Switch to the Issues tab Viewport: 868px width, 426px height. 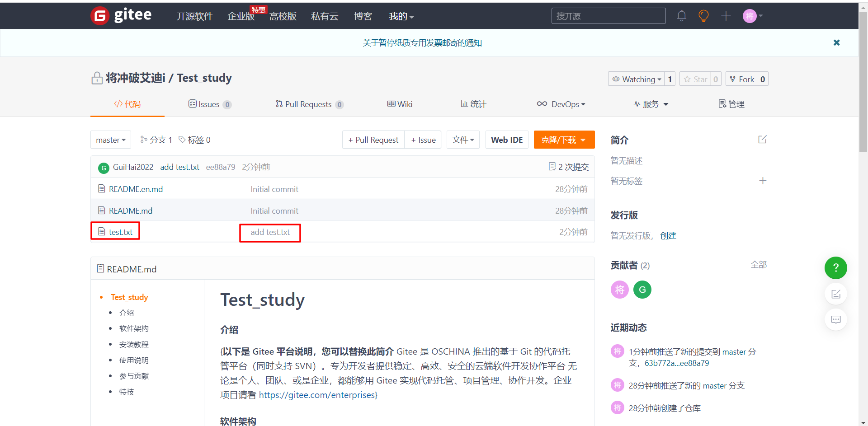210,104
